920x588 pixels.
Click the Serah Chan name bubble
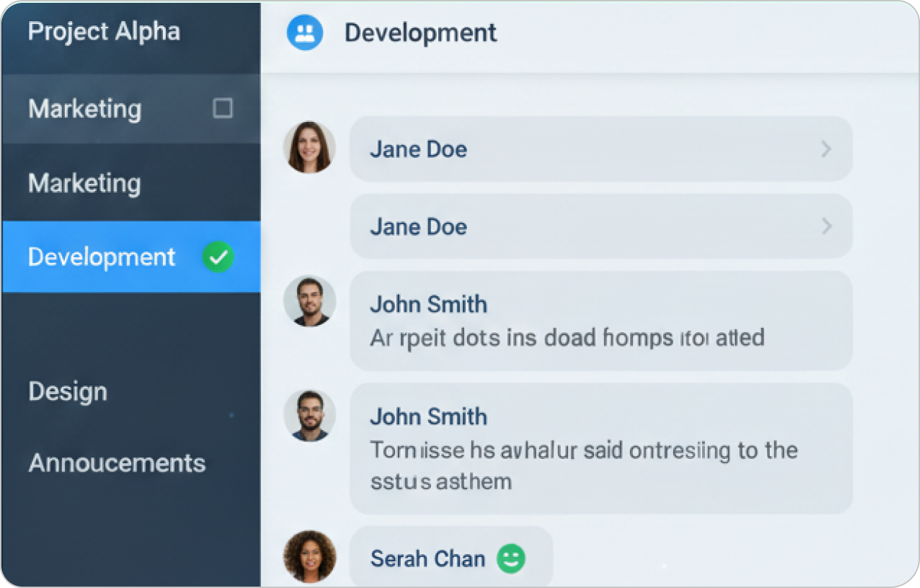tap(428, 559)
